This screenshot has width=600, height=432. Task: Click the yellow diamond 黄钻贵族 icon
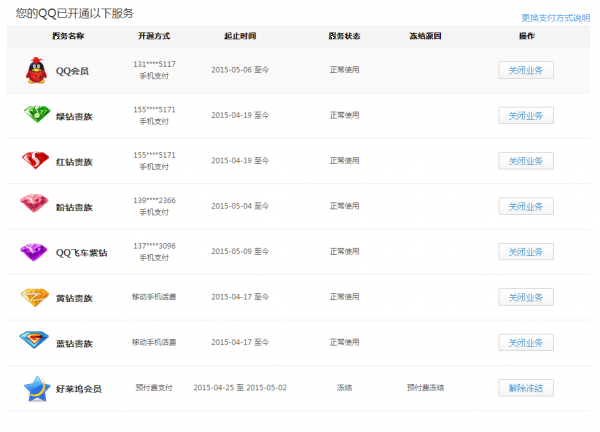pyautogui.click(x=35, y=298)
